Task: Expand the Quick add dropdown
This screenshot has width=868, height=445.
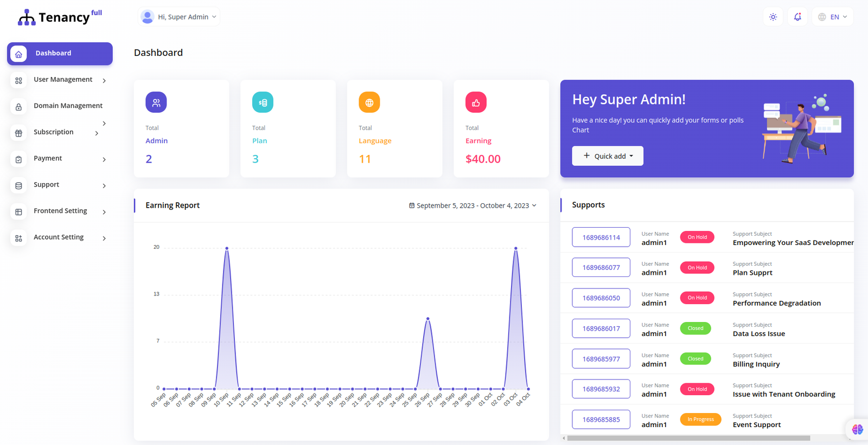Action: tap(608, 156)
